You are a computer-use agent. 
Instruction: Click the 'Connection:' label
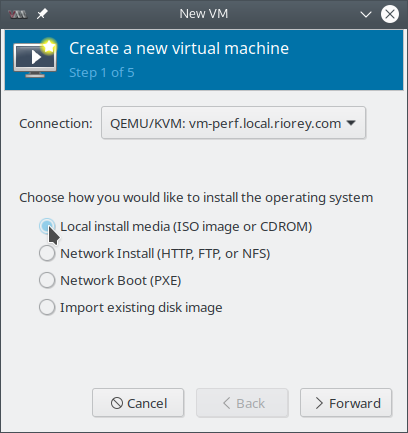point(56,124)
